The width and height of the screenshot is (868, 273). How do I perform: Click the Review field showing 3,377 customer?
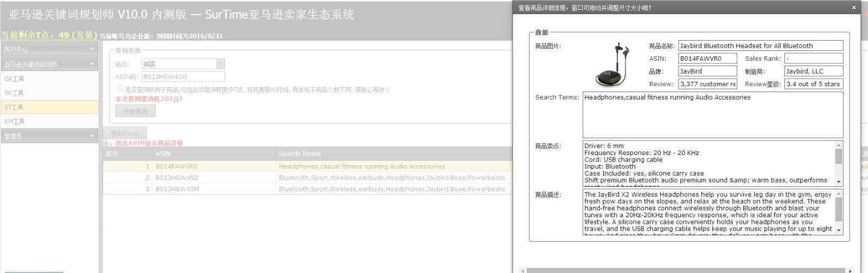[x=707, y=84]
